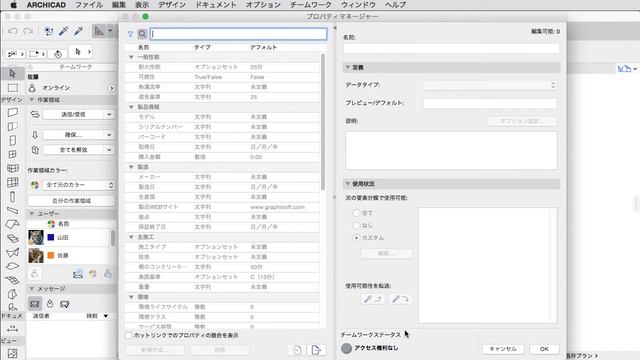The height and width of the screenshot is (360, 640).
Task: Enable show property conflicts in hotlinks checkbox
Action: pyautogui.click(x=129, y=336)
